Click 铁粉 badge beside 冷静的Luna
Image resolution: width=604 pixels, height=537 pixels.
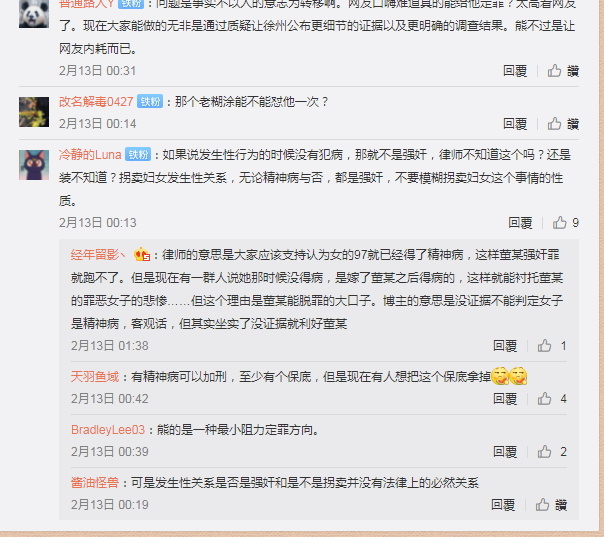(x=138, y=154)
